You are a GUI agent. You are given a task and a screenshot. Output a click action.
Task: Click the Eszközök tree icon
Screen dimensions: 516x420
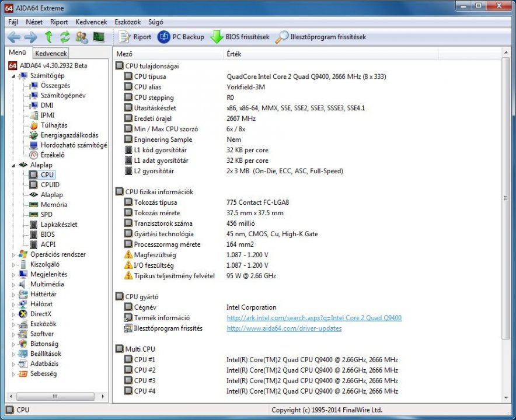click(23, 324)
